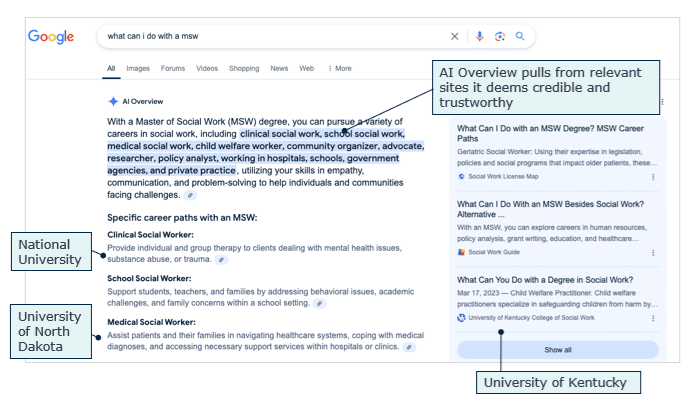
Task: Open options menu for Social Work License Map result
Action: click(x=653, y=176)
